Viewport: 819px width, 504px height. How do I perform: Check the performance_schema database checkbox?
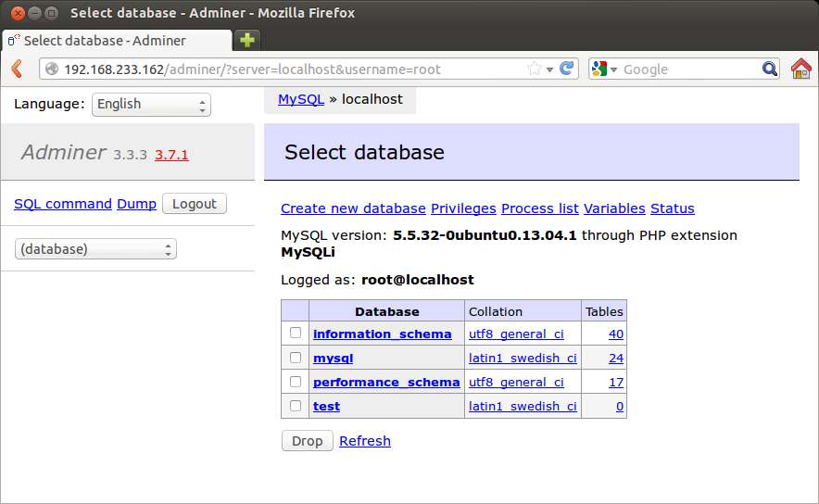pyautogui.click(x=296, y=382)
